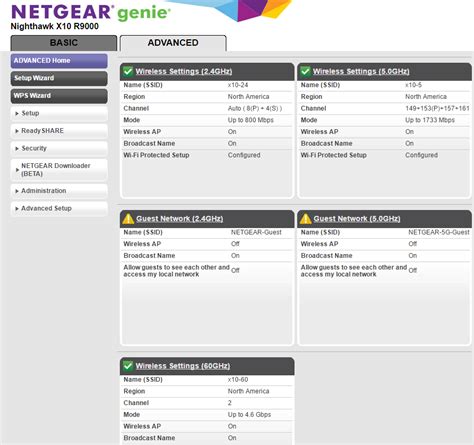Click the NETGEAR genie logo

91,12
